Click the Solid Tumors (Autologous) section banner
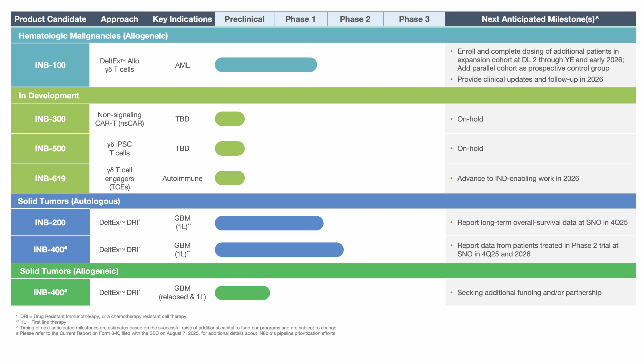 tap(69, 201)
